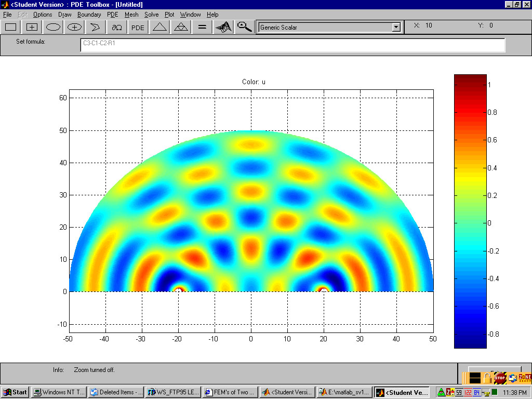The width and height of the screenshot is (532, 399).
Task: Switch to FEM's of Two taskbar window
Action: [x=230, y=392]
